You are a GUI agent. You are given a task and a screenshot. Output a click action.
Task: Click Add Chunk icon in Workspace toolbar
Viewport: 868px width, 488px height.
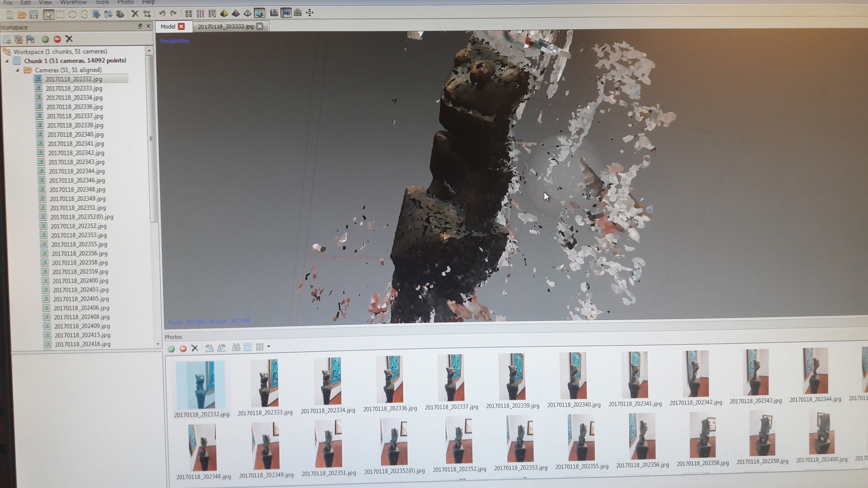pos(7,39)
